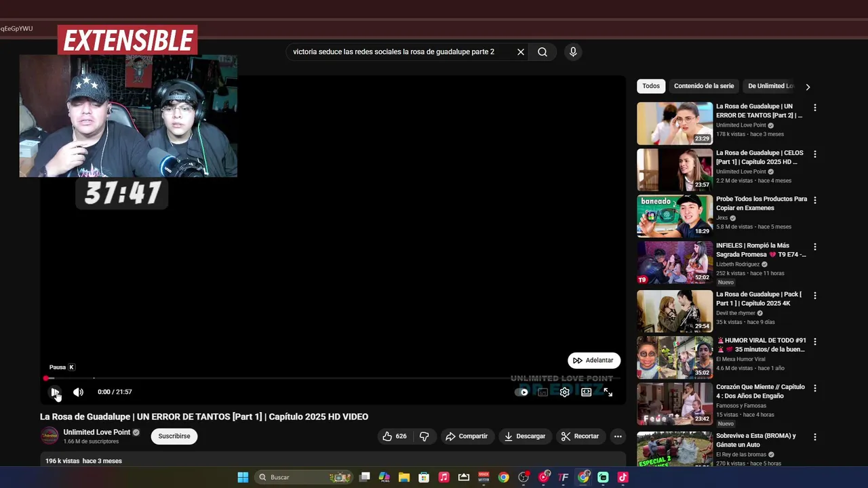868x488 pixels.
Task: Select the De Unlimited Love Point chip
Action: coord(770,86)
